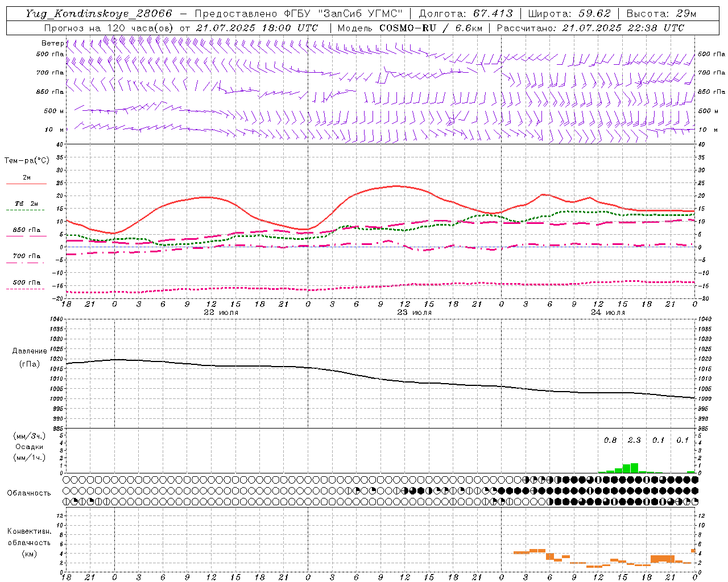
Task: Click the Осадки precipitation label
Action: (30, 447)
